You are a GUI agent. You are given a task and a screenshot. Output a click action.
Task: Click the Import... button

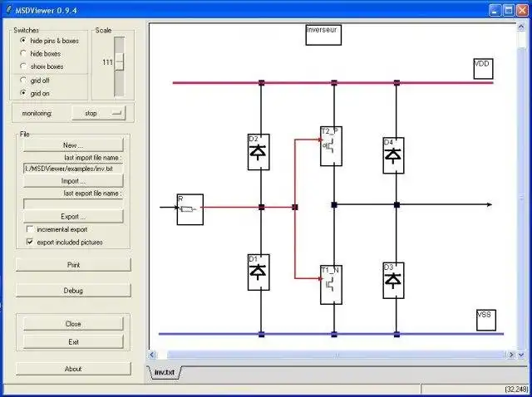[73, 181]
